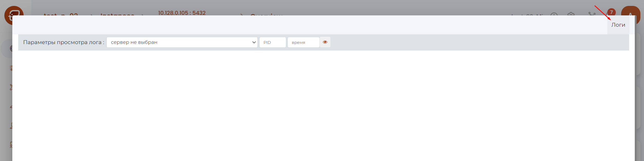Screen dimensions: 644x161
Task: Focus the PID input field
Action: click(x=273, y=42)
